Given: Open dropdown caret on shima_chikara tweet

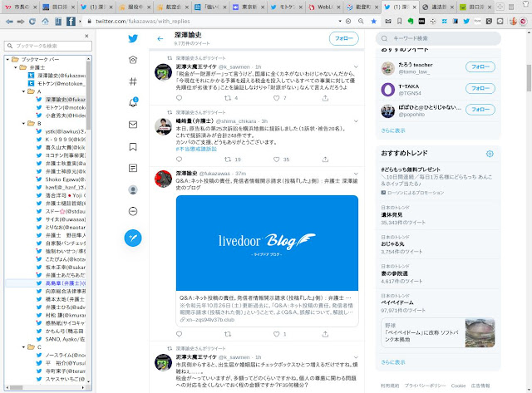Looking at the screenshot, I should (x=356, y=121).
